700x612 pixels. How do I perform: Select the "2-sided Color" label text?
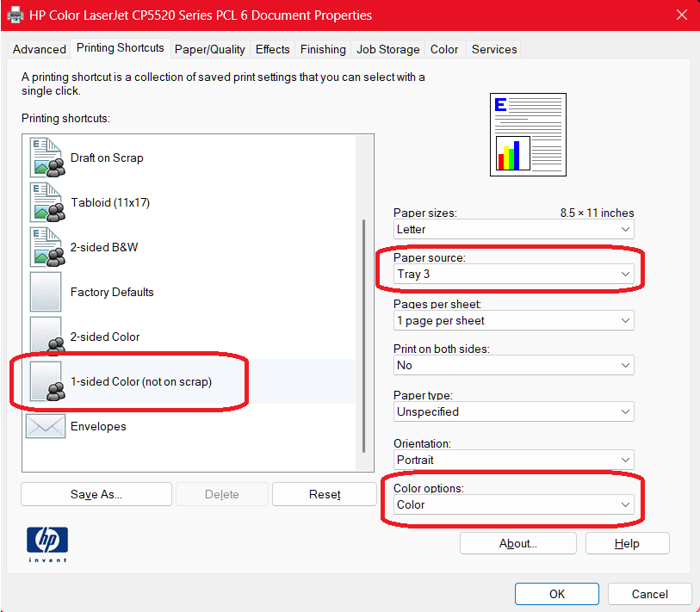click(105, 337)
